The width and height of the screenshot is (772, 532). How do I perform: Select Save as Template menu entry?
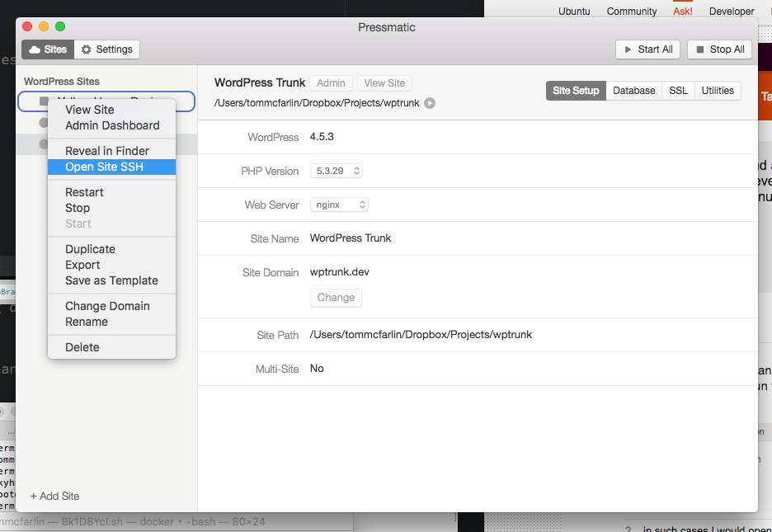click(112, 281)
